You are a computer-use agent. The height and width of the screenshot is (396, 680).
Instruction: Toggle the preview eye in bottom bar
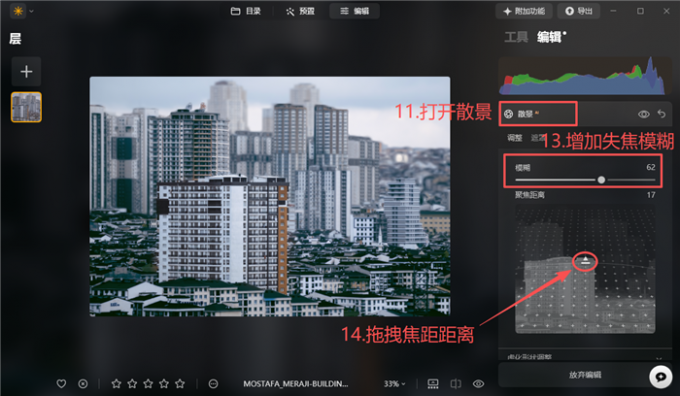tap(478, 383)
